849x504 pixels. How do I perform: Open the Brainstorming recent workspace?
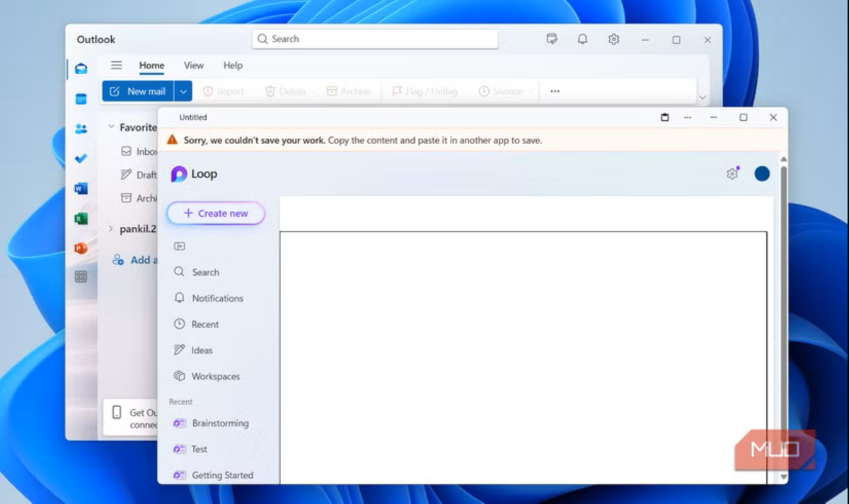coord(220,423)
